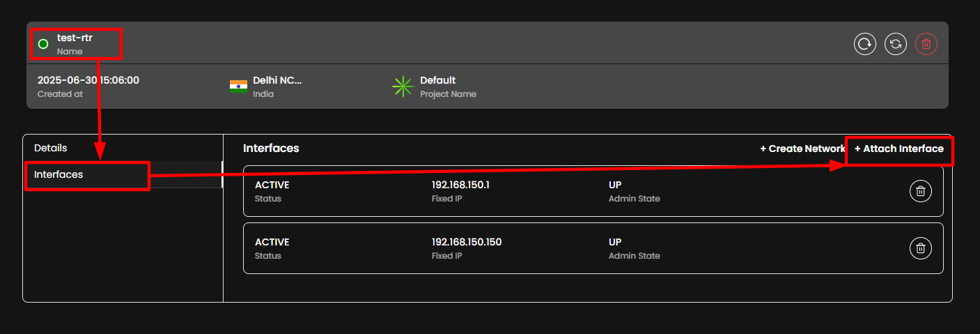Click the 192.168.150.1 fixed IP text
Viewport: 980px width, 334px height.
(460, 185)
